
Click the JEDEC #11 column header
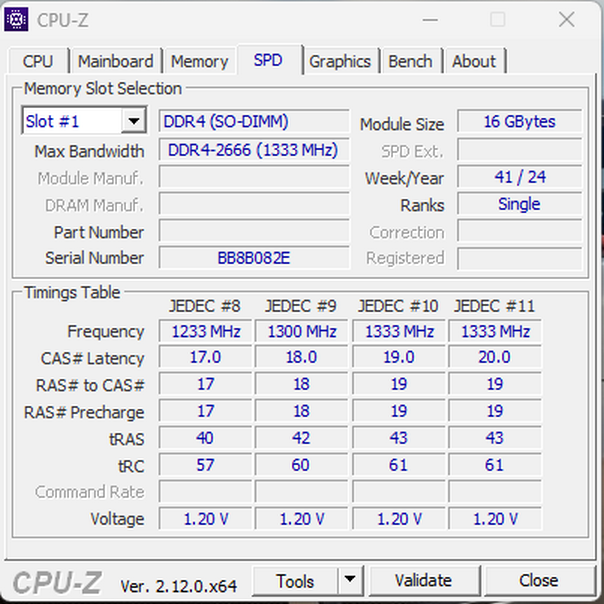[495, 306]
